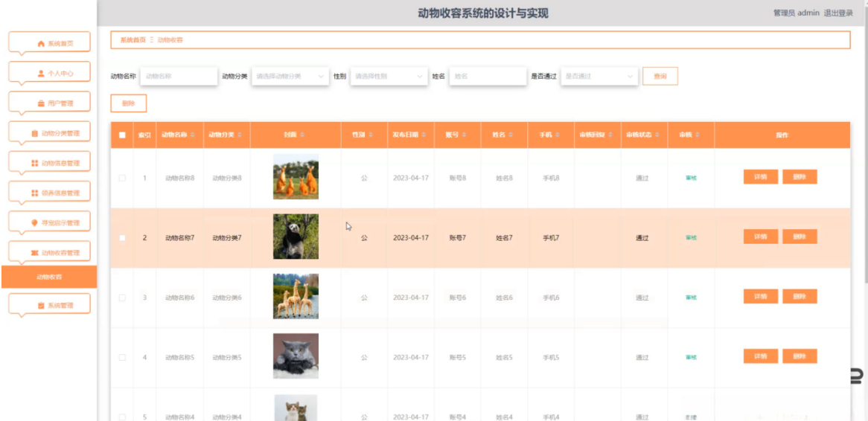Sort table by the 动物名称 column sort icon
The image size is (868, 421).
(192, 135)
